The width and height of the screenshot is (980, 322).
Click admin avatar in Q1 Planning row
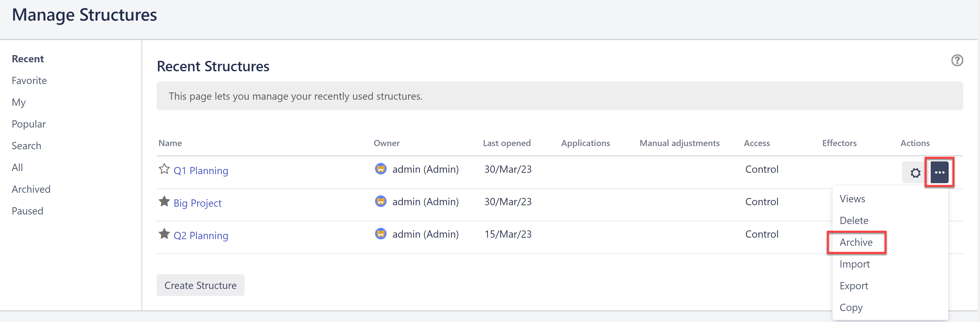(x=381, y=169)
